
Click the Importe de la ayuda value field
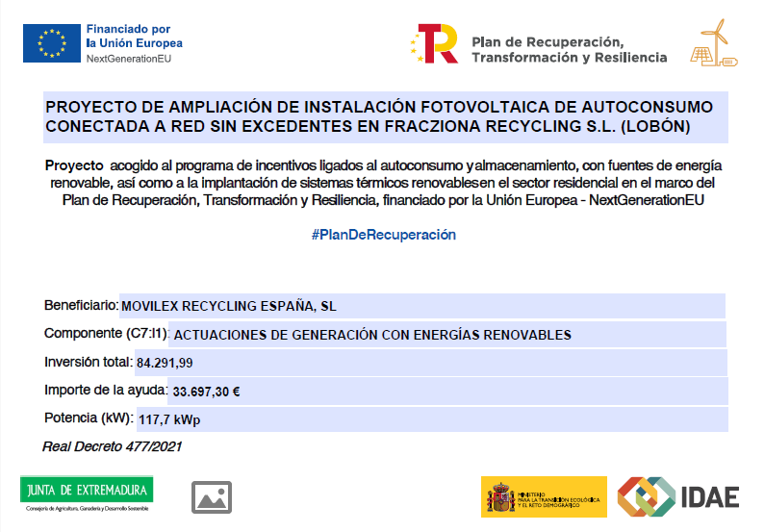[447, 392]
